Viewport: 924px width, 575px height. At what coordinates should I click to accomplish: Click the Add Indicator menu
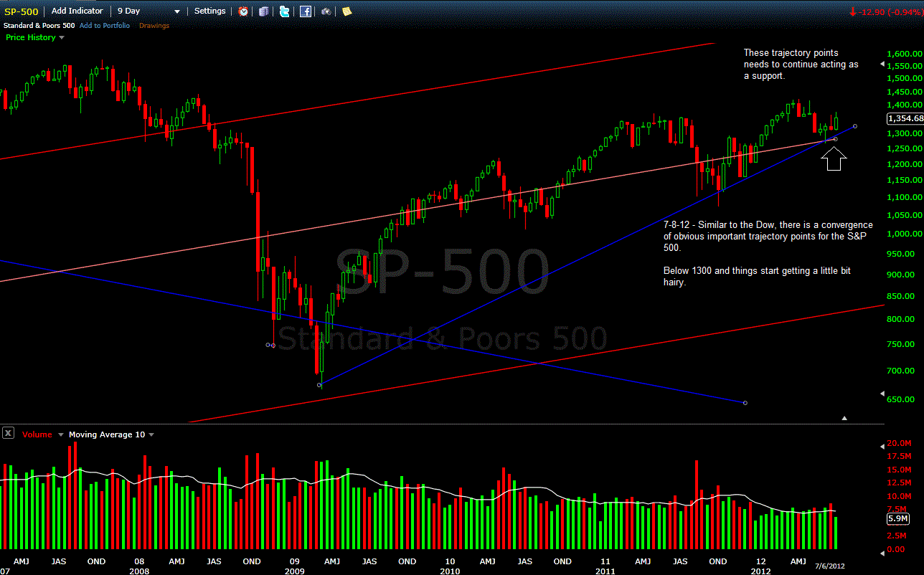pos(77,11)
